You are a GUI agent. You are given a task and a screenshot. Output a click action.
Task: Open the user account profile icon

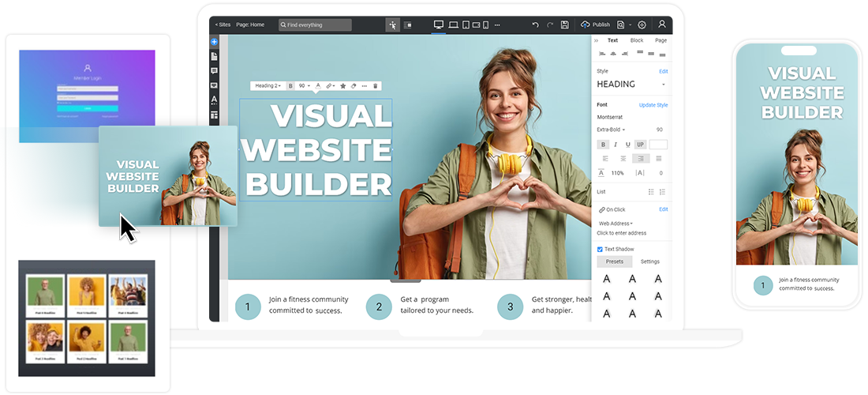tap(662, 24)
